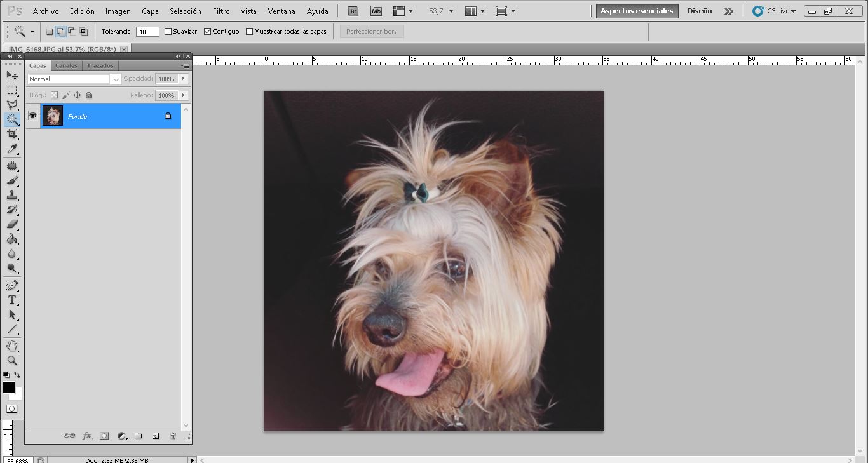Open the Archivo menu

tap(46, 11)
